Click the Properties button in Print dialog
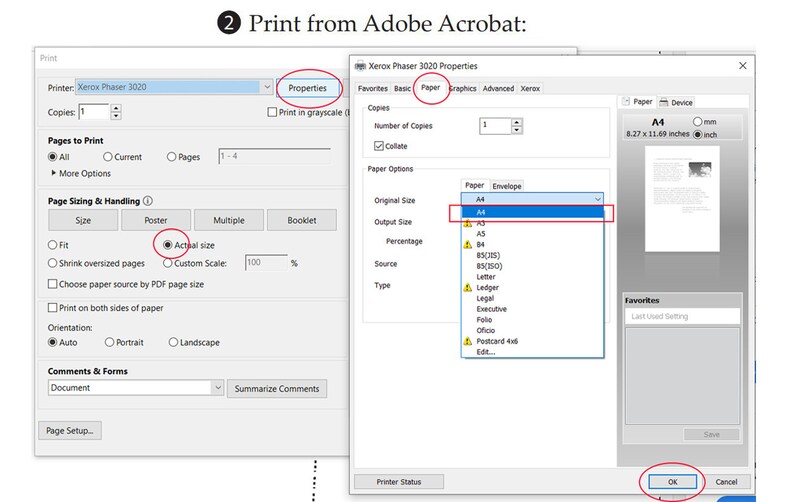Viewport: 794px width, 502px height. [x=307, y=88]
